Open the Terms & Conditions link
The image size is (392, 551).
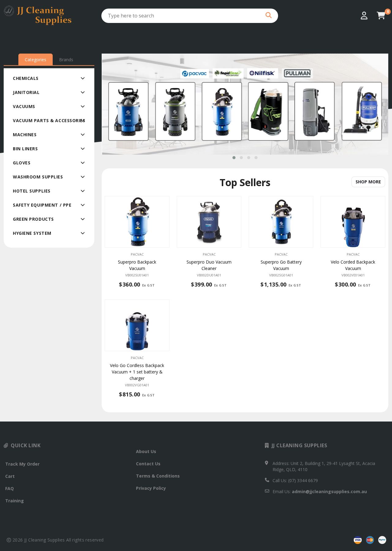(158, 476)
